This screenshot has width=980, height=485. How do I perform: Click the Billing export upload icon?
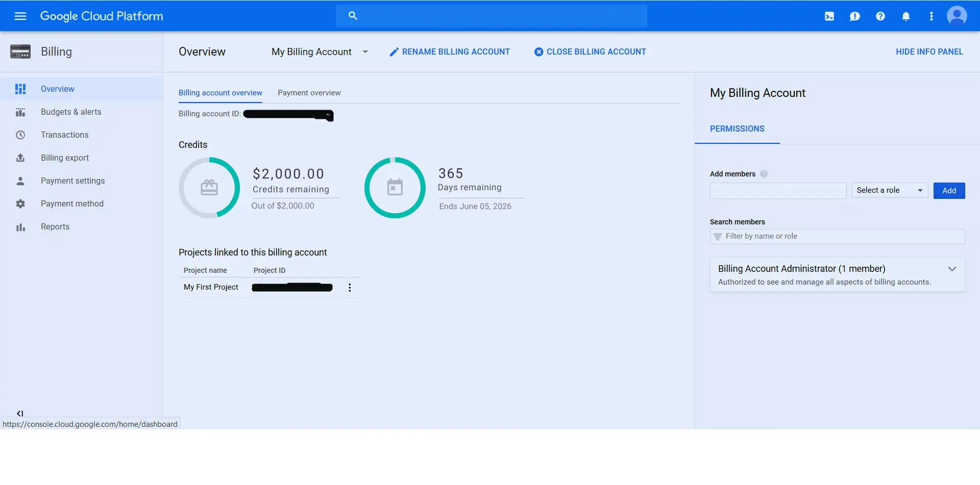tap(20, 158)
